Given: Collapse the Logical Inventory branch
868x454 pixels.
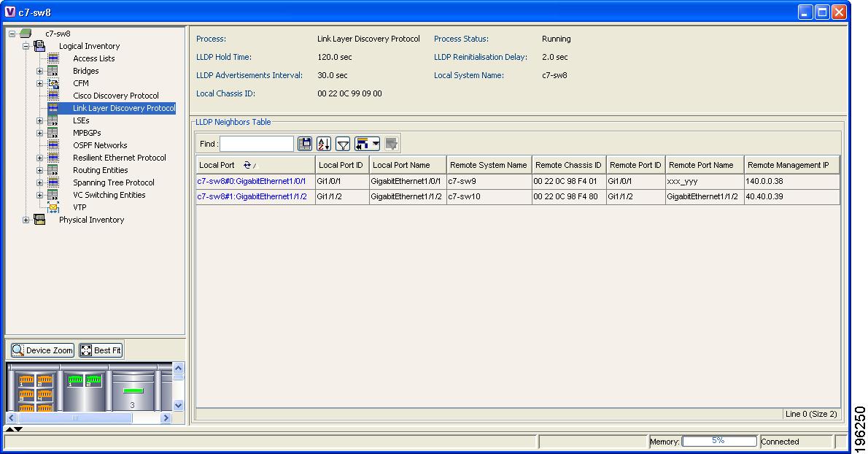Looking at the screenshot, I should (x=26, y=46).
